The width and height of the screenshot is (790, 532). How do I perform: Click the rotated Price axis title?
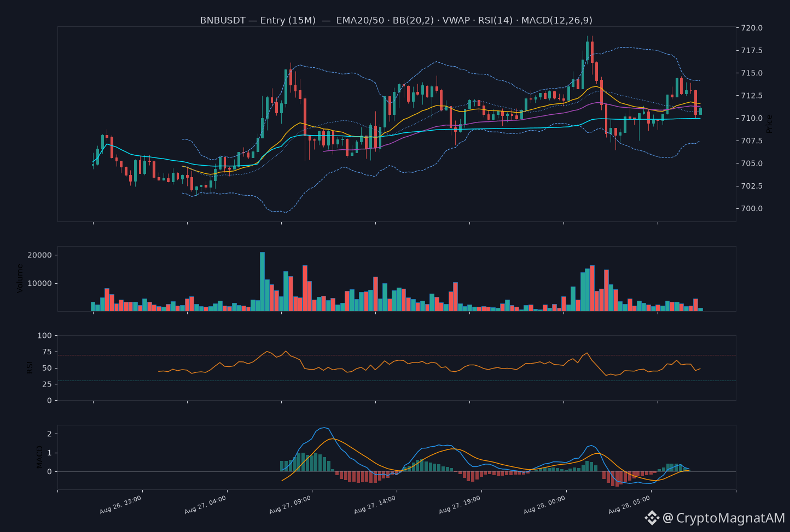(769, 124)
